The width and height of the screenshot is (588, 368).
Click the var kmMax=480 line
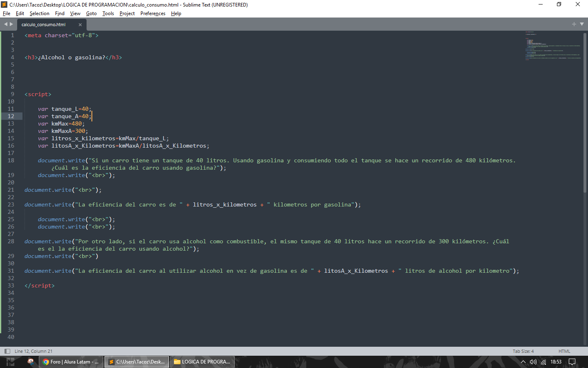(x=61, y=124)
